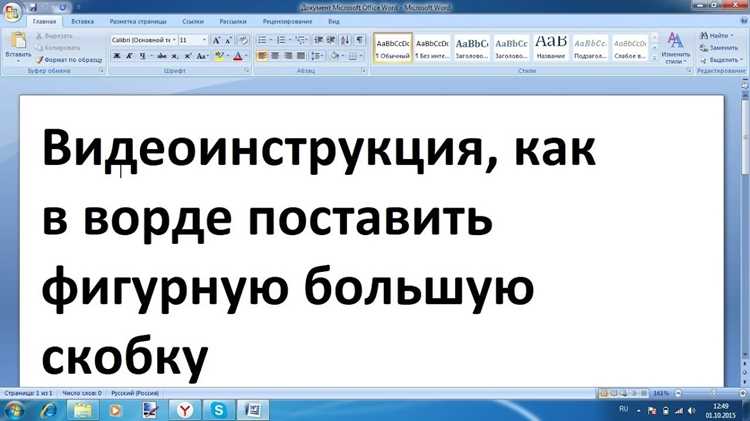750x421 pixels.
Task: Copy selection with Копировать
Action: [58, 48]
